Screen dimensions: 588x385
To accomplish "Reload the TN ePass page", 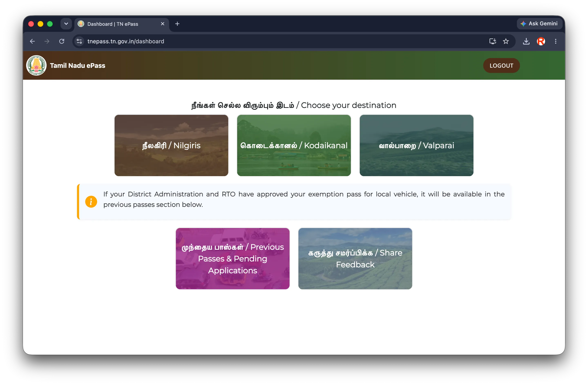I will 62,41.
